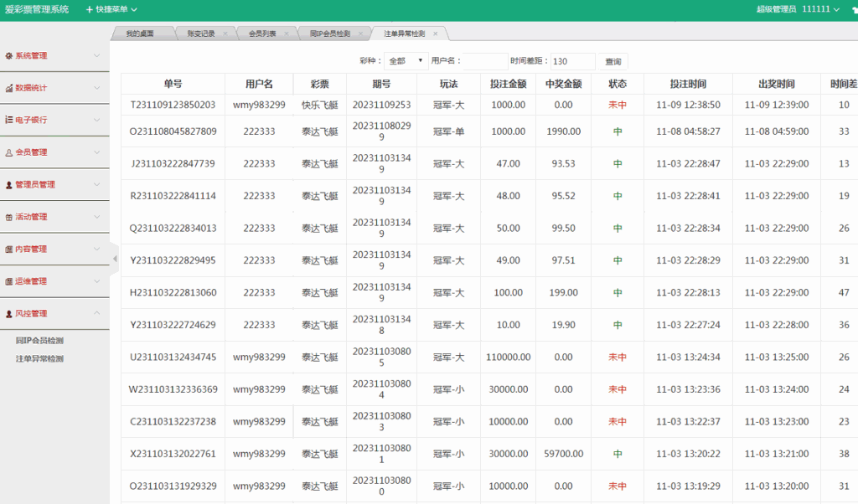
Task: Click the 会员管理 user icon
Action: point(9,152)
